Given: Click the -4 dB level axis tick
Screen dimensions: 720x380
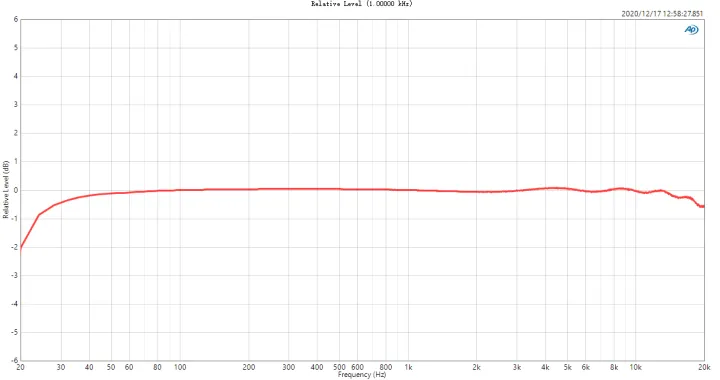Looking at the screenshot, I should [x=15, y=304].
